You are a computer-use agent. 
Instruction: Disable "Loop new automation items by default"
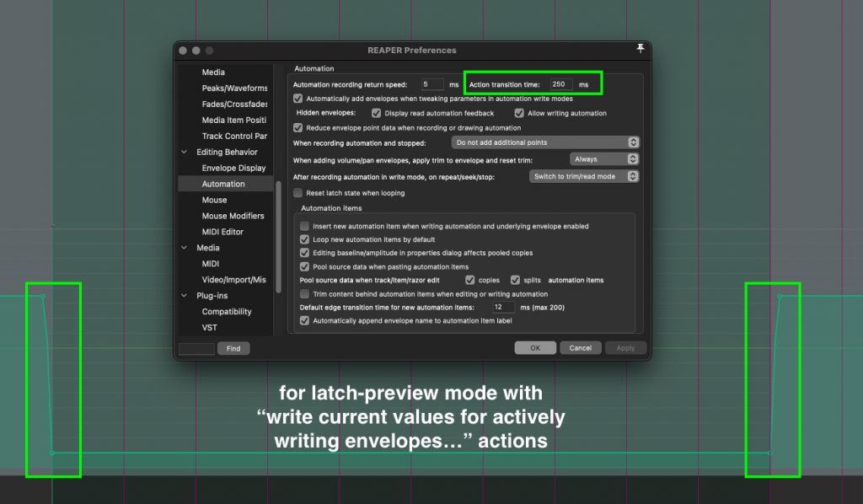pyautogui.click(x=304, y=239)
